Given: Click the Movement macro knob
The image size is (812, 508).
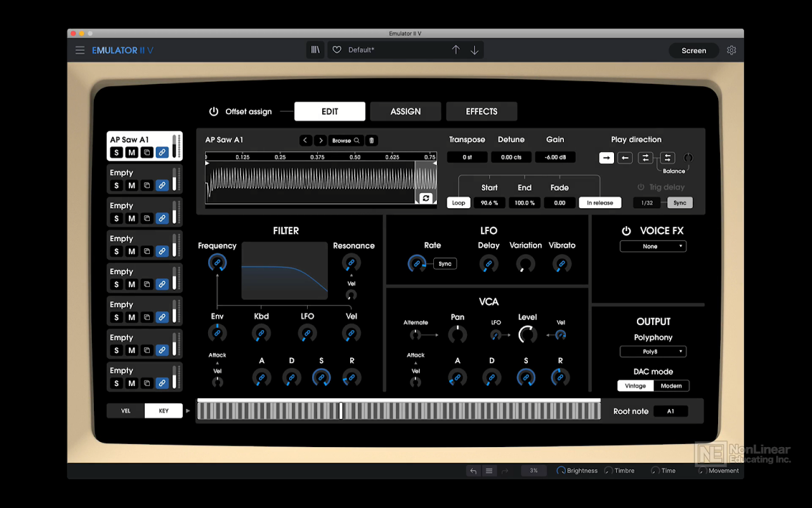Looking at the screenshot, I should point(702,471).
